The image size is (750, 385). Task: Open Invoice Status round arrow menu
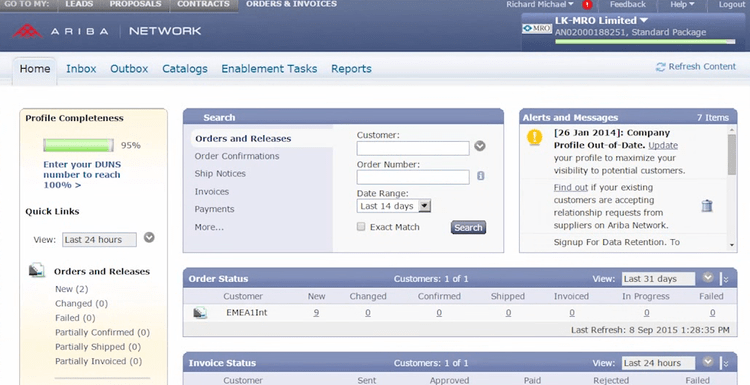(x=708, y=362)
